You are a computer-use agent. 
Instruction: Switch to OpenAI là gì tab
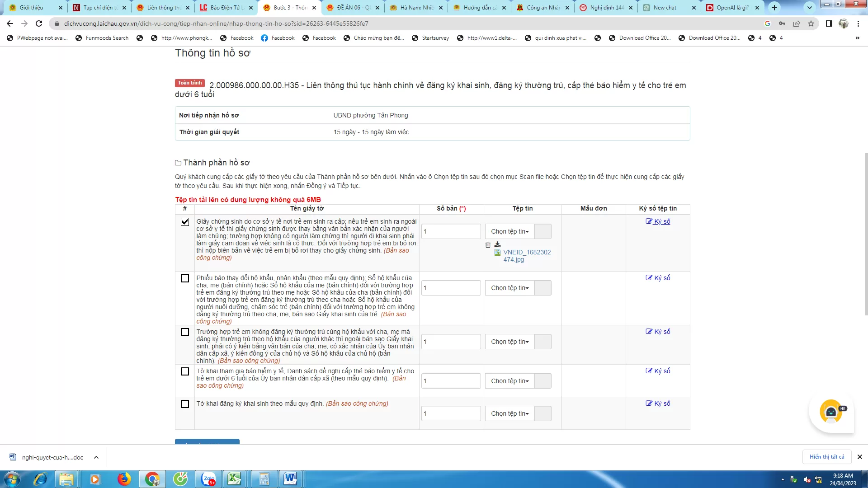point(733,8)
